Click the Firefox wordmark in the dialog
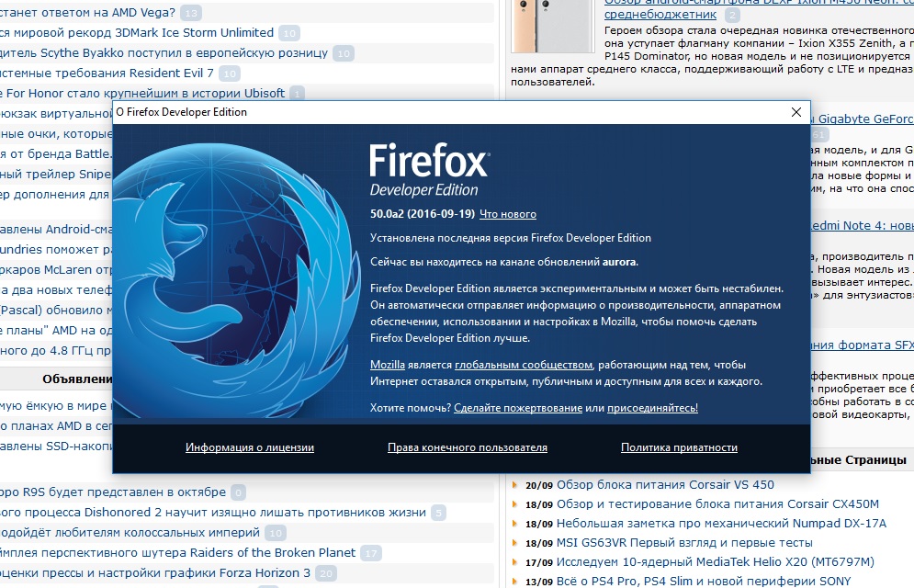Image resolution: width=914 pixels, height=588 pixels. tap(430, 161)
